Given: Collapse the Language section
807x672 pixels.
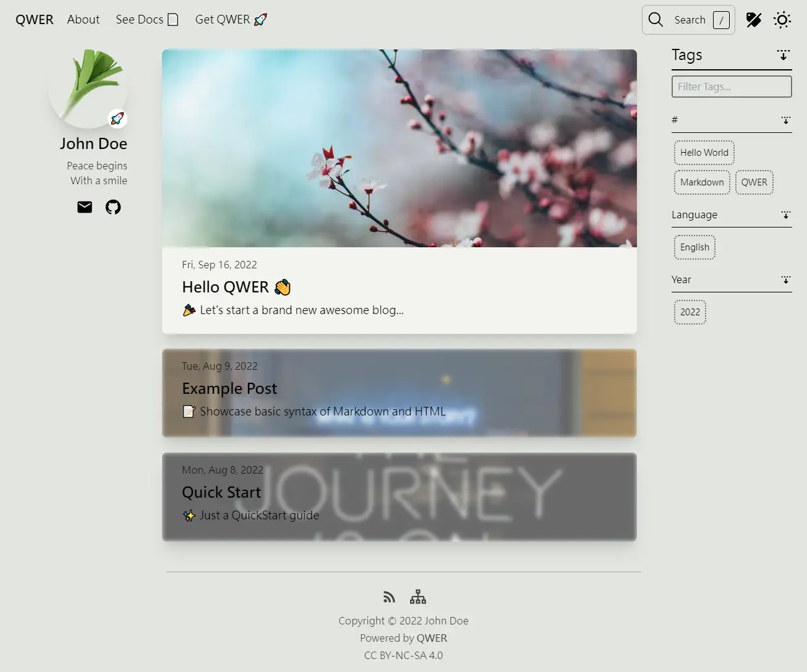Looking at the screenshot, I should coord(786,215).
